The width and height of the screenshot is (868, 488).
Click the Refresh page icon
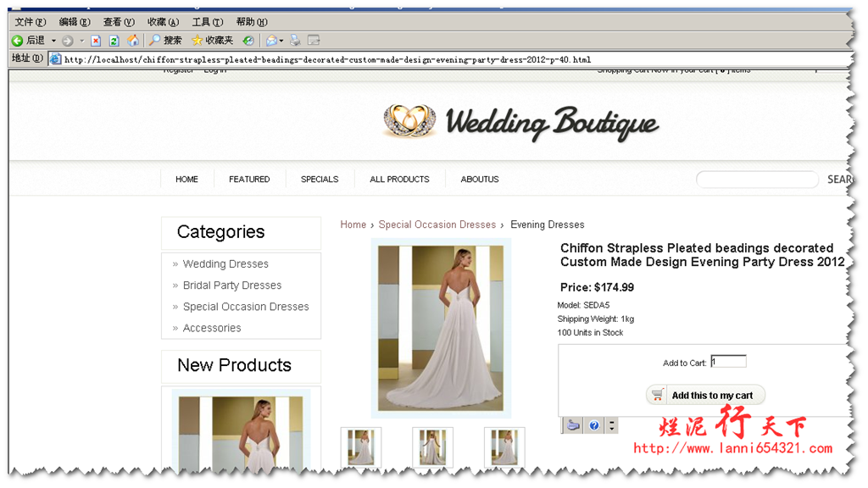coord(114,41)
